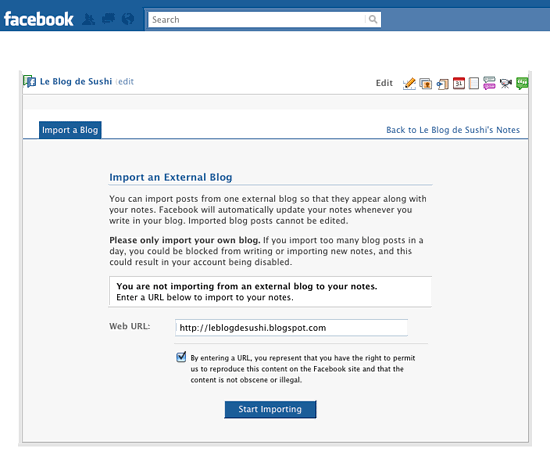
Task: Open the Photos app icon
Action: tap(425, 83)
